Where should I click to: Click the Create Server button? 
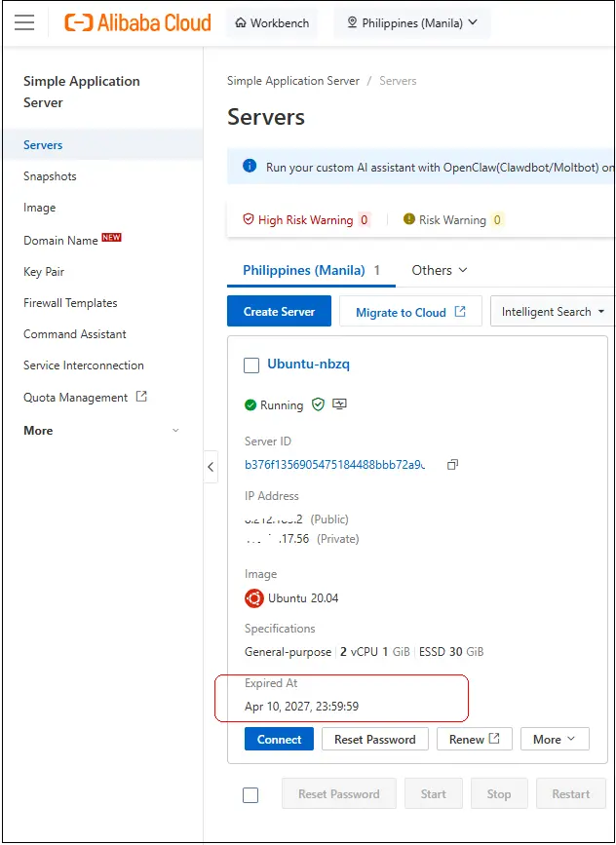[x=279, y=311]
